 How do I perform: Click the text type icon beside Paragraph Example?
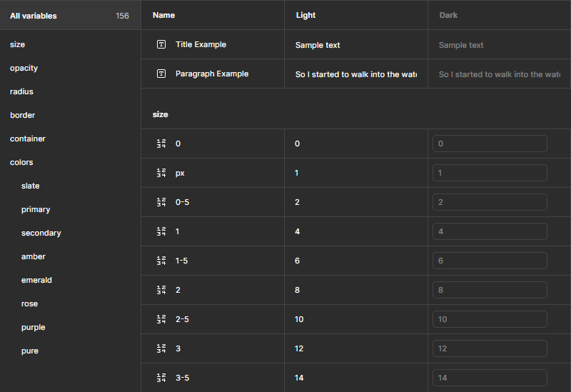161,74
